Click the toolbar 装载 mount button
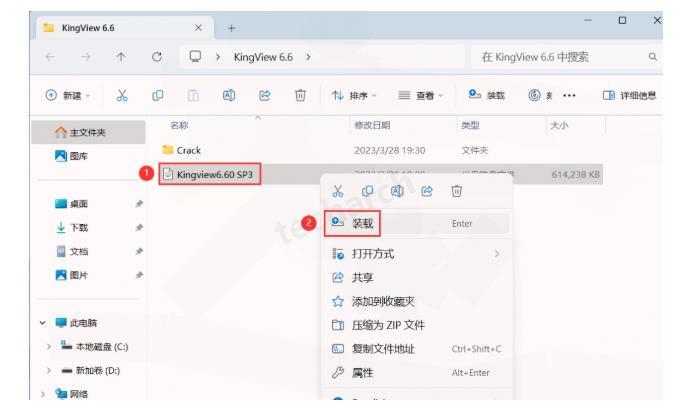The width and height of the screenshot is (689, 412). point(486,95)
